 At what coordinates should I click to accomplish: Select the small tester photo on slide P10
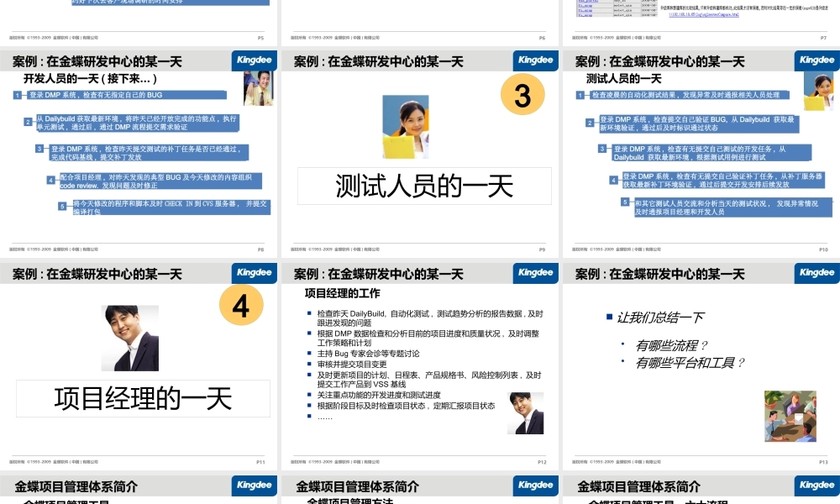click(818, 92)
